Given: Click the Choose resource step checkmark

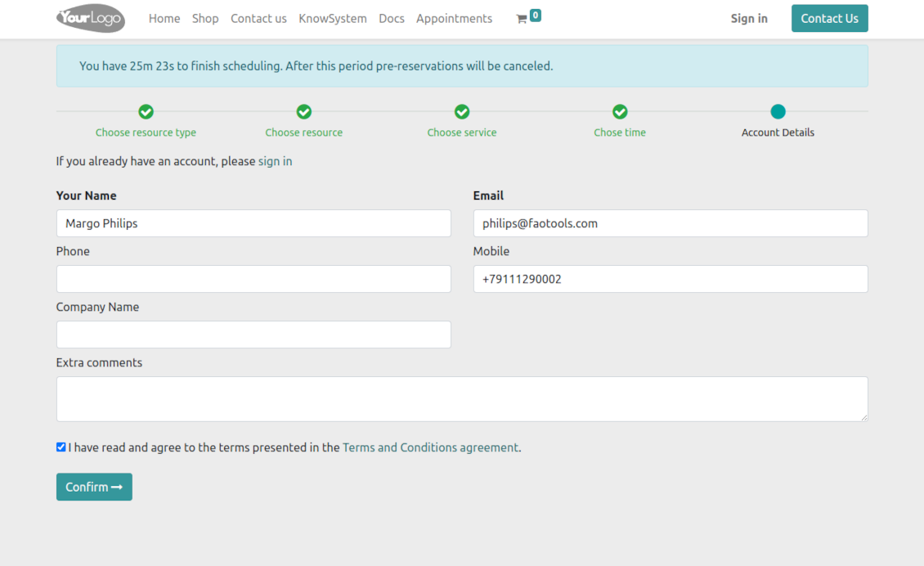Looking at the screenshot, I should (303, 111).
